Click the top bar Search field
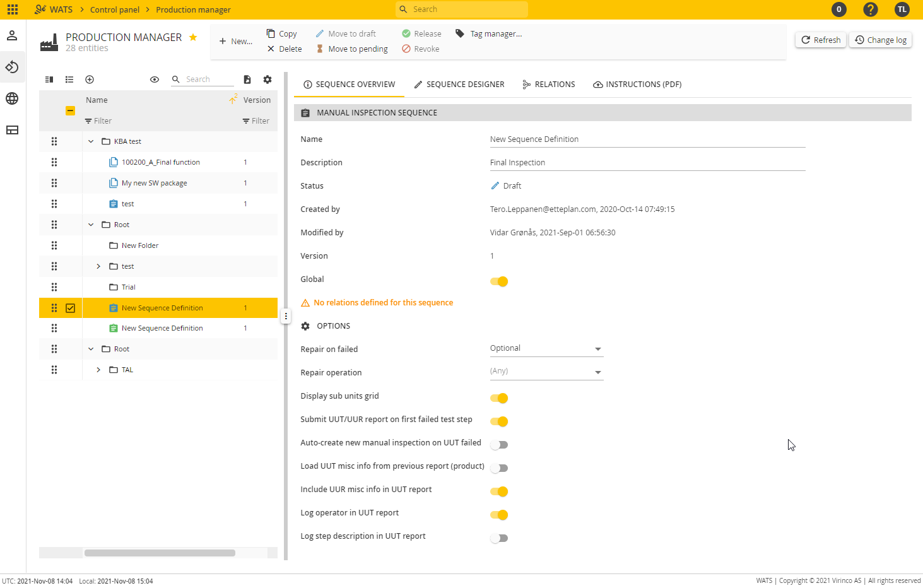 pyautogui.click(x=462, y=9)
